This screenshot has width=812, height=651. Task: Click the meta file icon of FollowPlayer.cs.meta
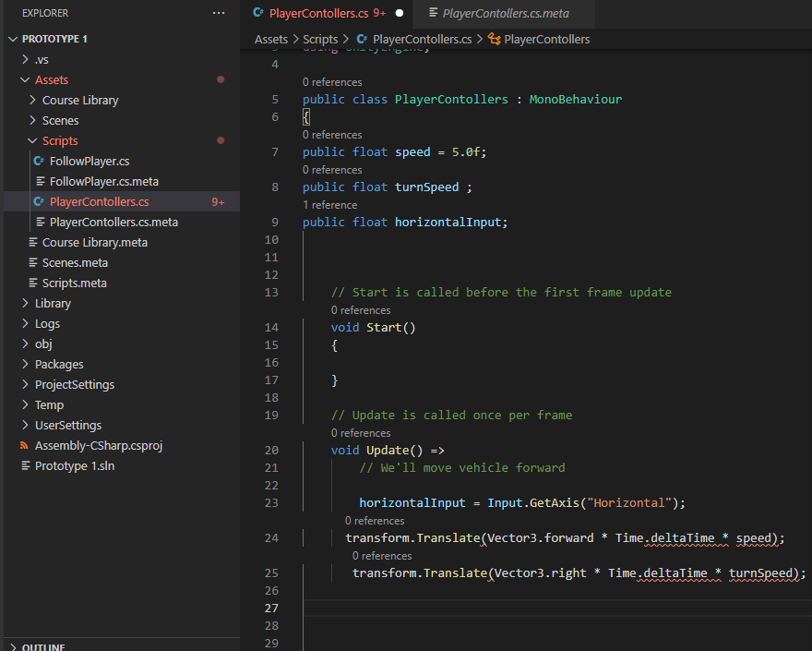(x=39, y=181)
